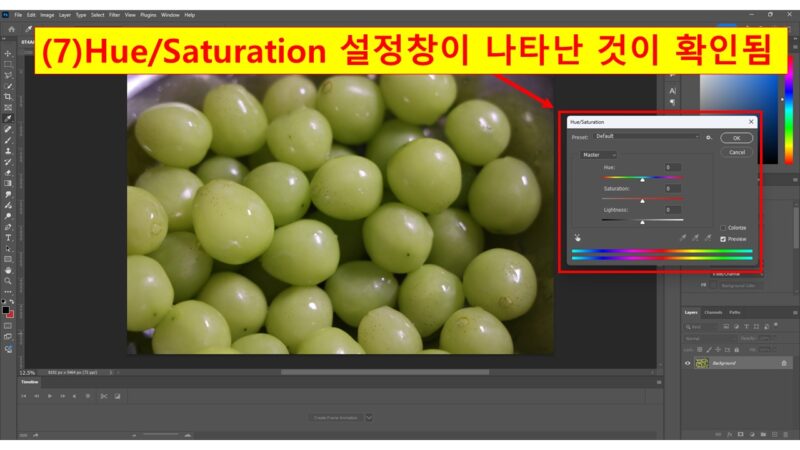The height and width of the screenshot is (450, 800).
Task: Toggle the lock image pixels brush button
Action: [709, 349]
